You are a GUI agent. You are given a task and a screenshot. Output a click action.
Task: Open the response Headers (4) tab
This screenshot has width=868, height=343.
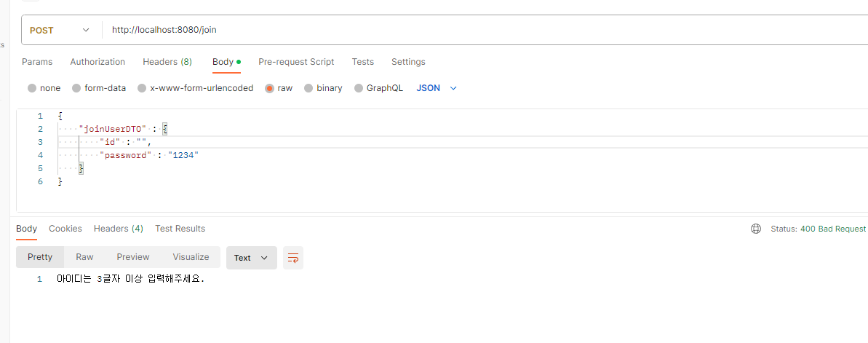click(119, 229)
